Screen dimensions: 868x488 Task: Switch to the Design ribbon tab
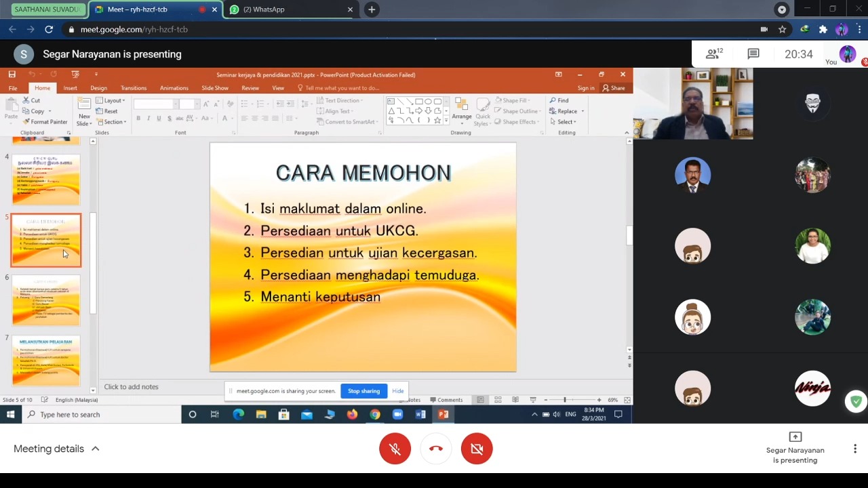click(x=98, y=88)
